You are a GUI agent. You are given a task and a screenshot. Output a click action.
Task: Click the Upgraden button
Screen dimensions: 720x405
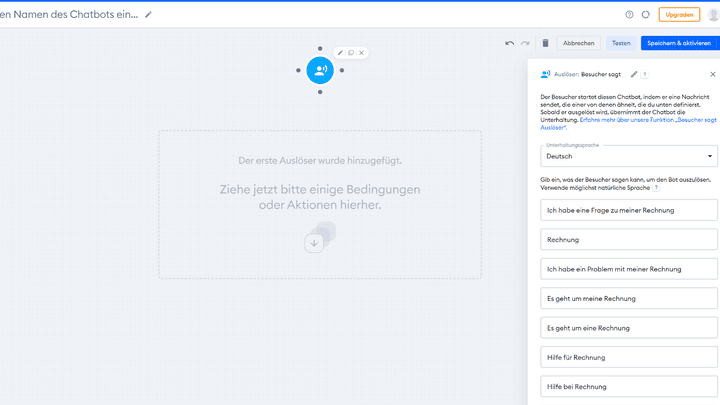pos(679,15)
